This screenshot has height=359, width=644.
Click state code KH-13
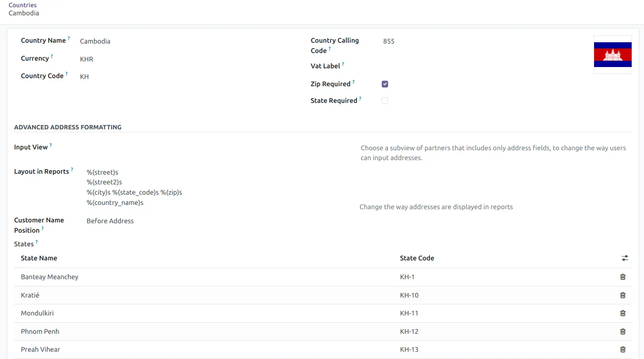click(x=409, y=350)
